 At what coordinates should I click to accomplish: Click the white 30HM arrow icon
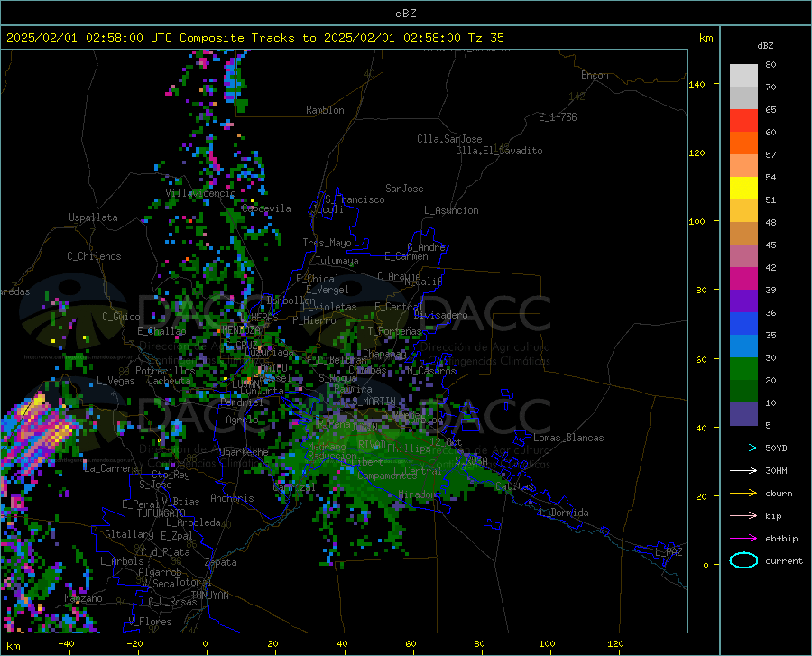pyautogui.click(x=743, y=470)
